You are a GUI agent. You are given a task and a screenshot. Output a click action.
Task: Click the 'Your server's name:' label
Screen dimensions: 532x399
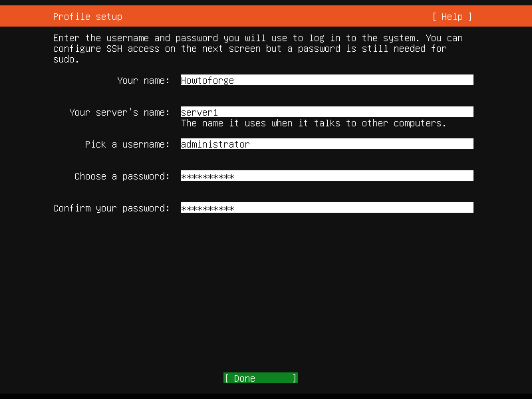coord(120,112)
